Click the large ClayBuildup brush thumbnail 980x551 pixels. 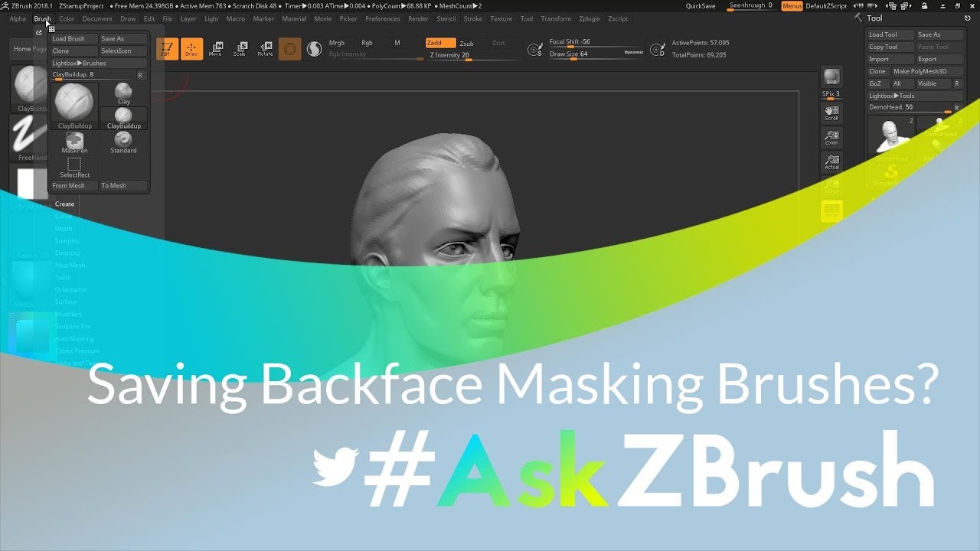74,106
